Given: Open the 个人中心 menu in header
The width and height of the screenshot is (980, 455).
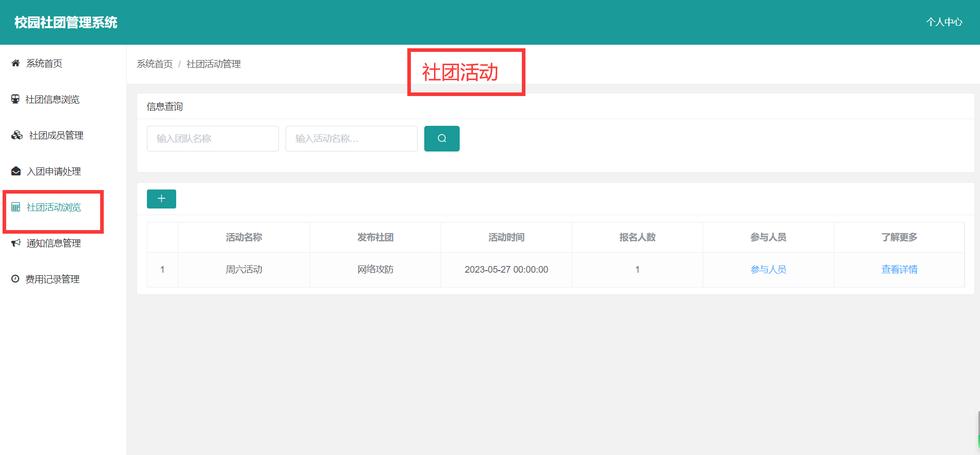Looking at the screenshot, I should tap(944, 22).
